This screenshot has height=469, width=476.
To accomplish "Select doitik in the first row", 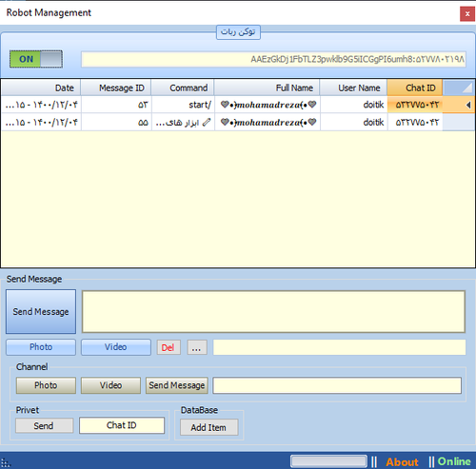I will 354,105.
